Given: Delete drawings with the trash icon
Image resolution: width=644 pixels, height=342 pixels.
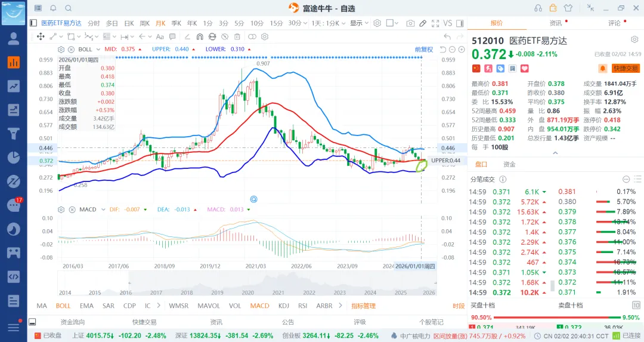Looking at the screenshot, I should [237, 36].
